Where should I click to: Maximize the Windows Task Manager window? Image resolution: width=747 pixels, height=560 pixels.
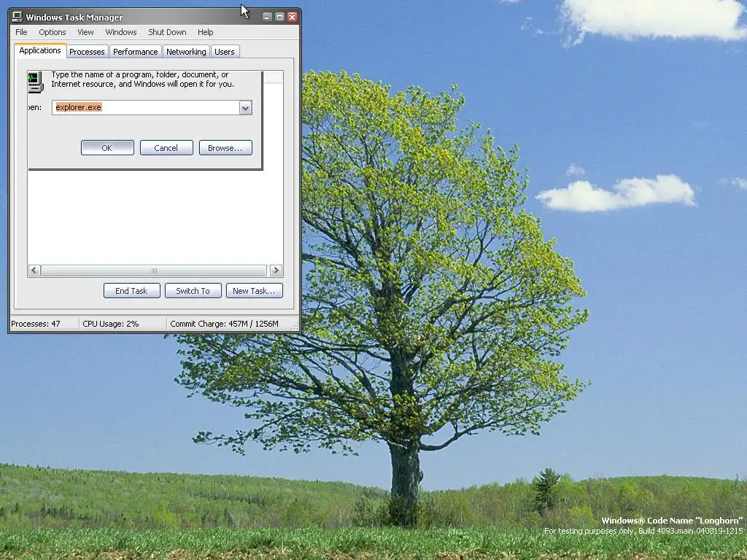279,17
